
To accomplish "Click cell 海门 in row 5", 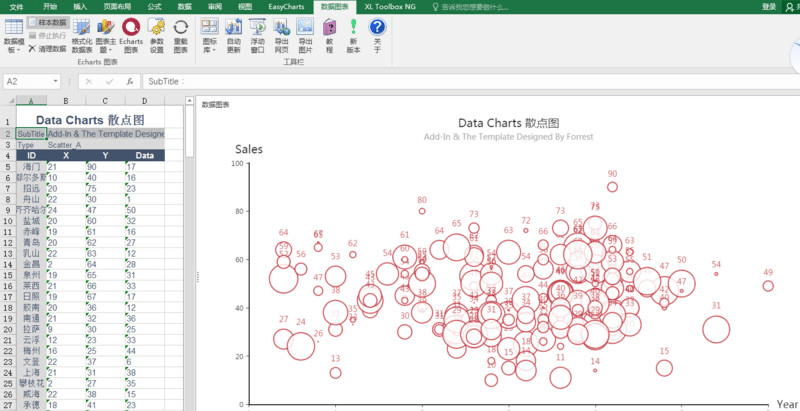I will [x=31, y=167].
